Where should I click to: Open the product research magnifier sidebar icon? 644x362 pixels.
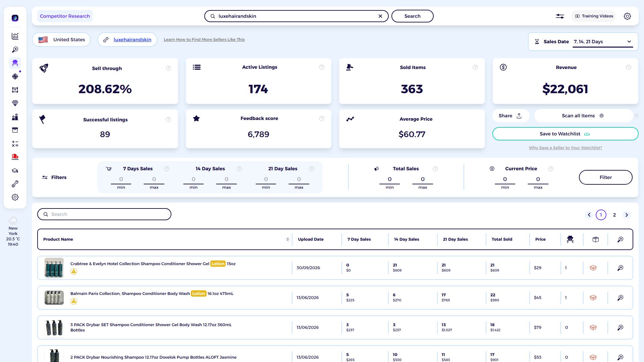15,50
